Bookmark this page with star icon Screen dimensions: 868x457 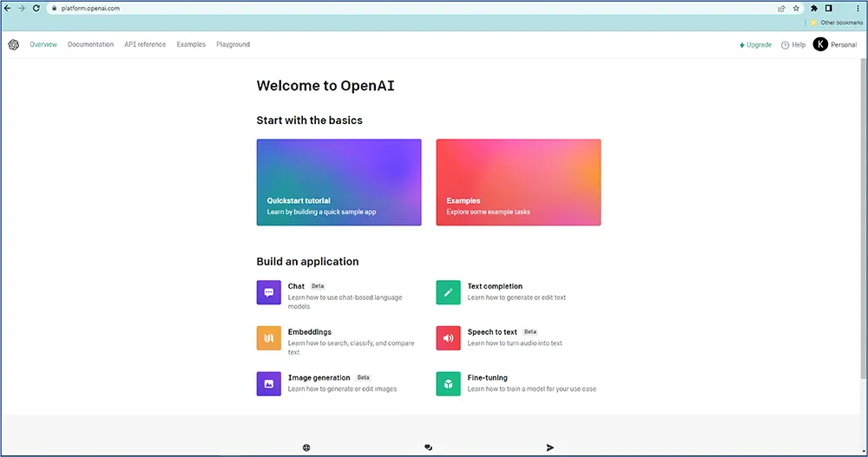(796, 9)
